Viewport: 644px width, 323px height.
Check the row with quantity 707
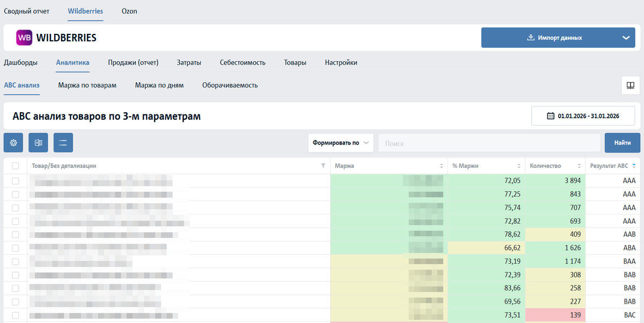15,207
